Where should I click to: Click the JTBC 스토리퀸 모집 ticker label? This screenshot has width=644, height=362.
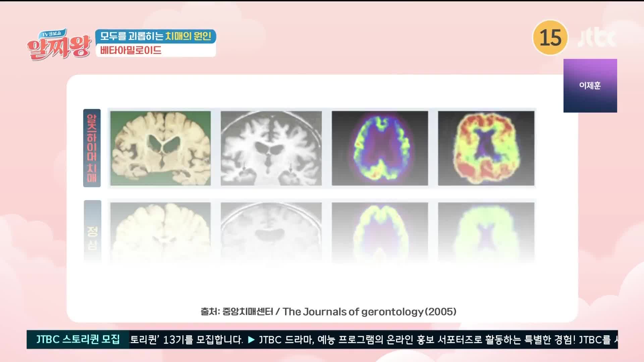[78, 340]
